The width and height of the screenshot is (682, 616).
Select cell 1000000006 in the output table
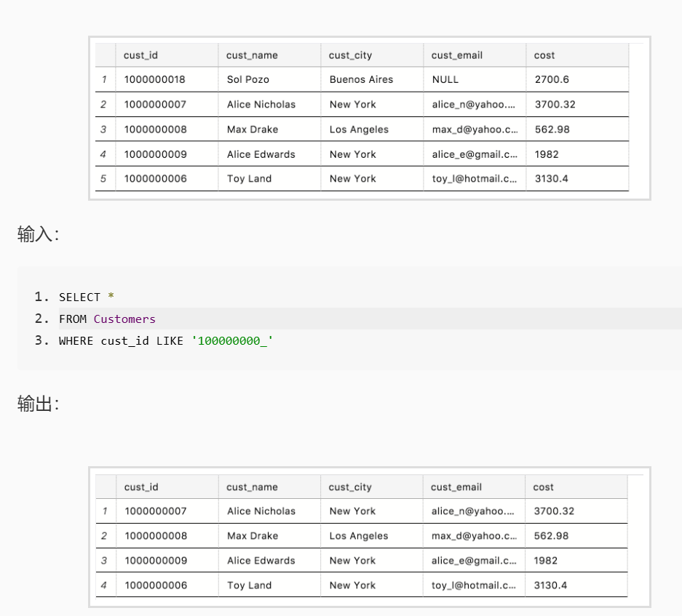pyautogui.click(x=167, y=585)
